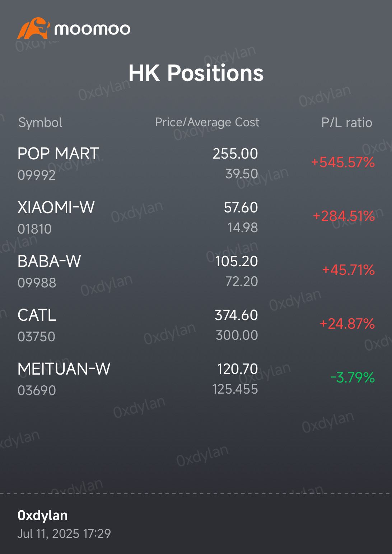Image resolution: width=392 pixels, height=554 pixels.
Task: Open the XIAOMI-W position
Action: tap(196, 217)
